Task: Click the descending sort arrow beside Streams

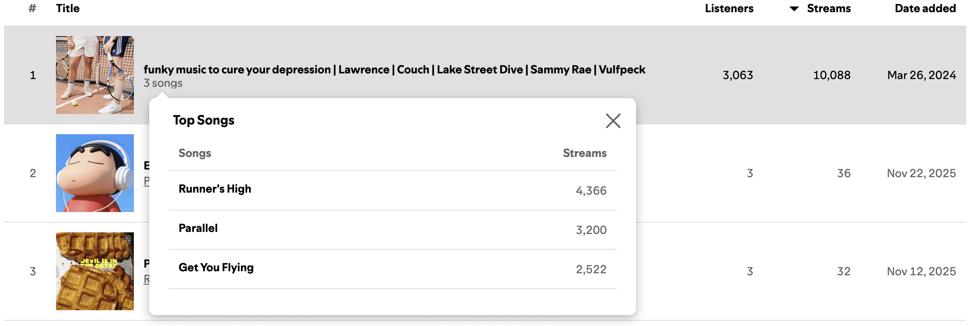Action: [794, 9]
